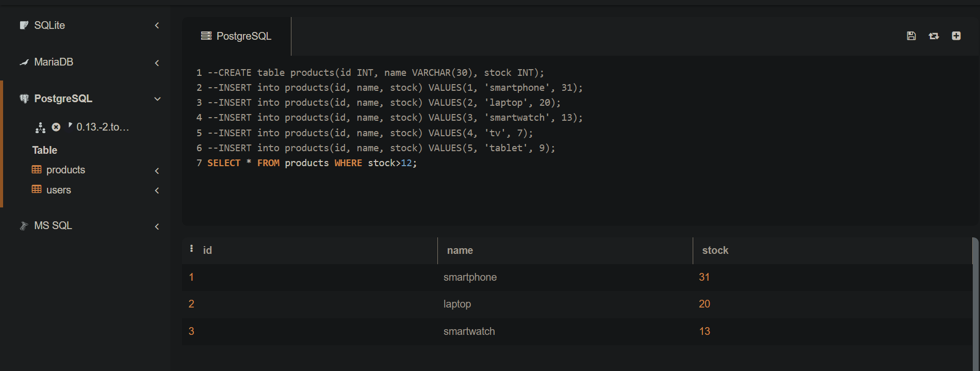Click the CREATE table comment line
Image resolution: width=980 pixels, height=371 pixels.
point(375,73)
